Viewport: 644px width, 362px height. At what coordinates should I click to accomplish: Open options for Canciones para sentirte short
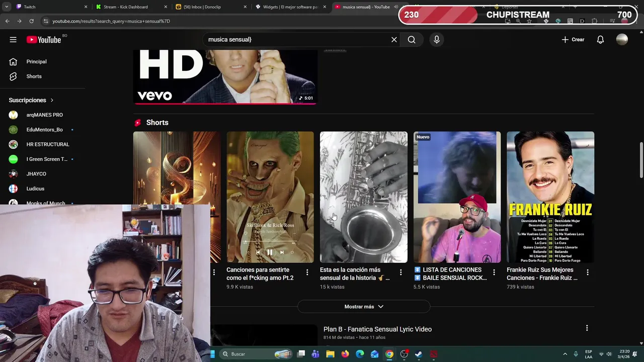coord(307,273)
